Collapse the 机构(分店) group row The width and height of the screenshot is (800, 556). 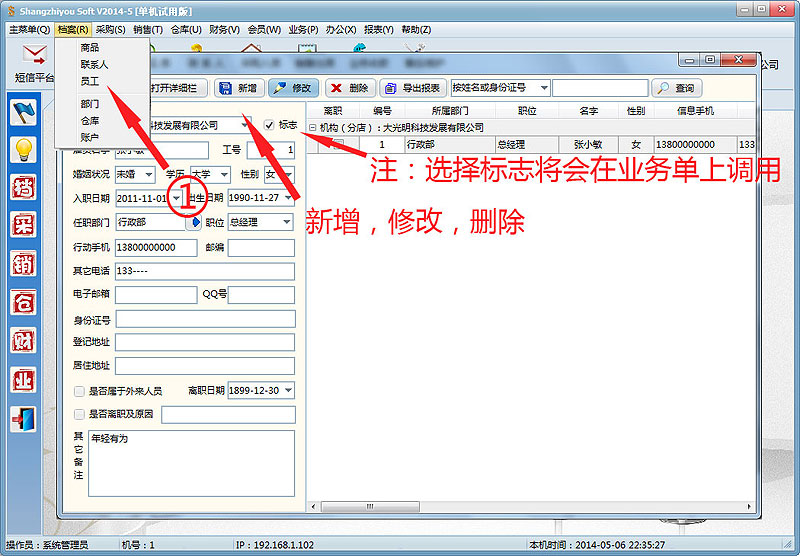pyautogui.click(x=313, y=128)
